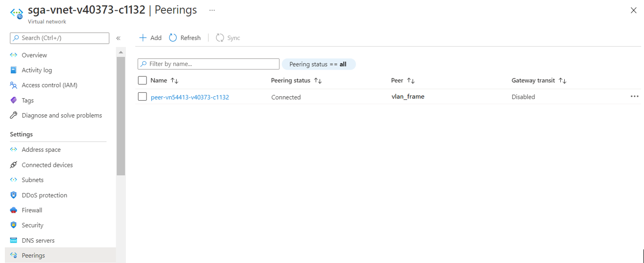Open the row's three-dot more options menu

pos(634,96)
